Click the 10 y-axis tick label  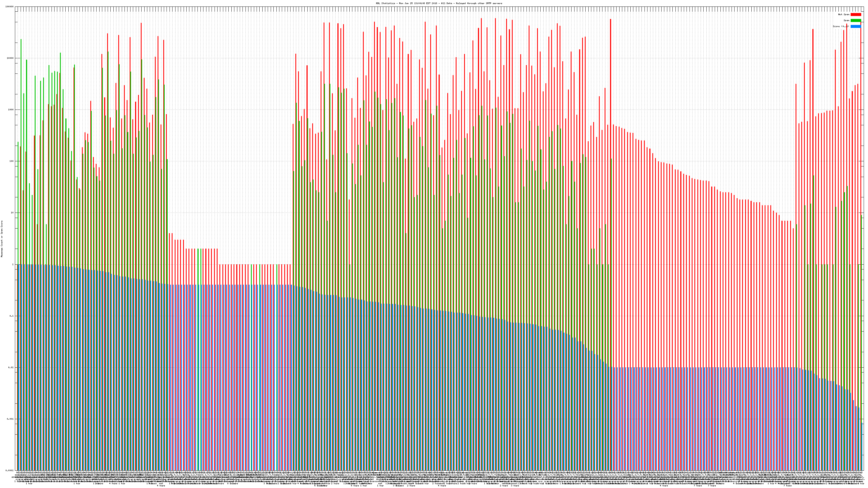[12, 213]
